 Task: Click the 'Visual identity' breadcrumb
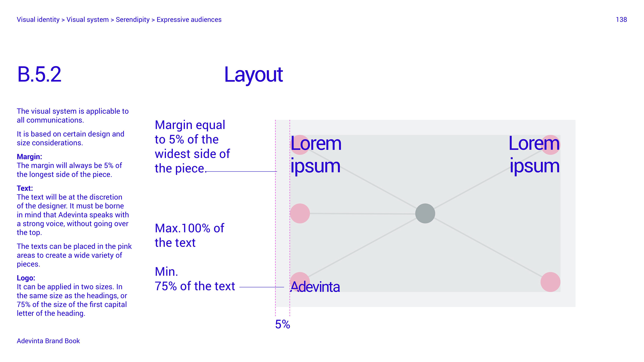pyautogui.click(x=38, y=19)
